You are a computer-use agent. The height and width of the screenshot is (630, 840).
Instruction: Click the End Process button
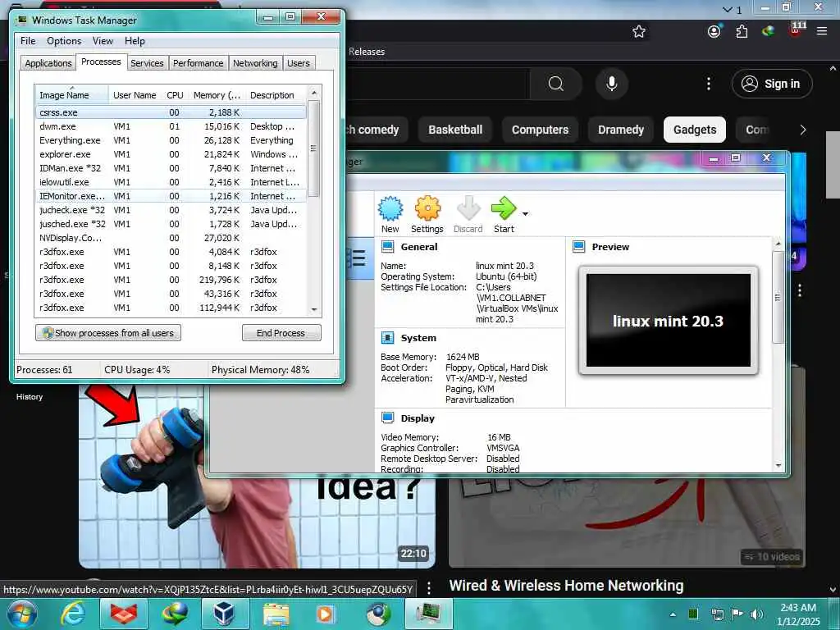281,333
